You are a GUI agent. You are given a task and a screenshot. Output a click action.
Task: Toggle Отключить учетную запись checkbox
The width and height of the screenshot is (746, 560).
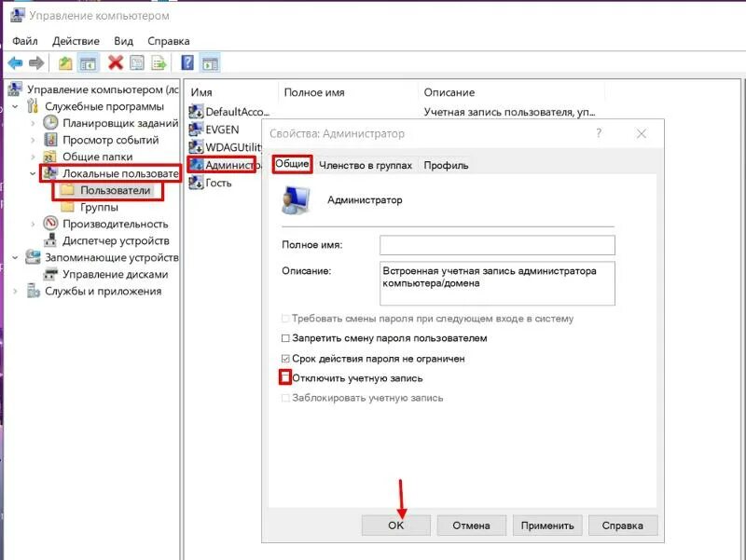(x=285, y=378)
